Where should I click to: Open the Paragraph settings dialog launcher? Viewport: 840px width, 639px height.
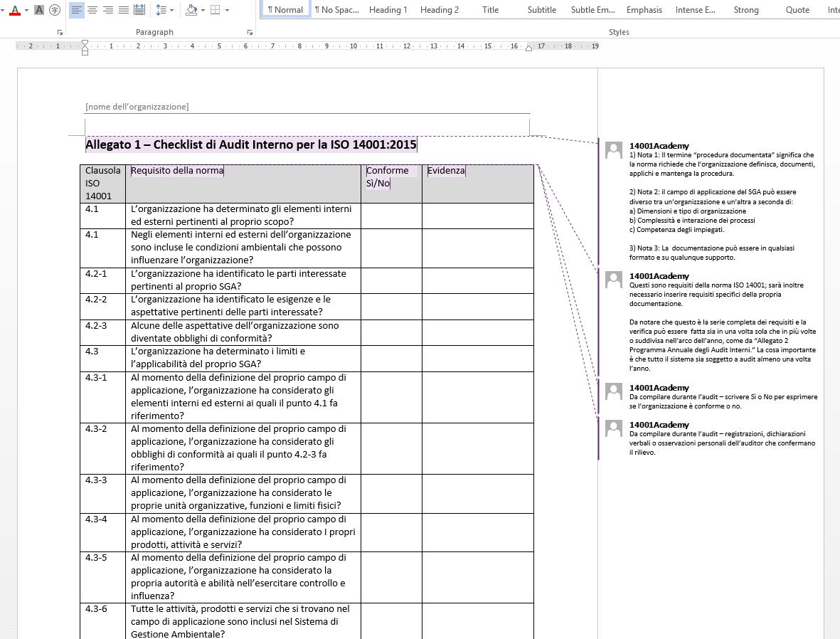click(x=250, y=33)
